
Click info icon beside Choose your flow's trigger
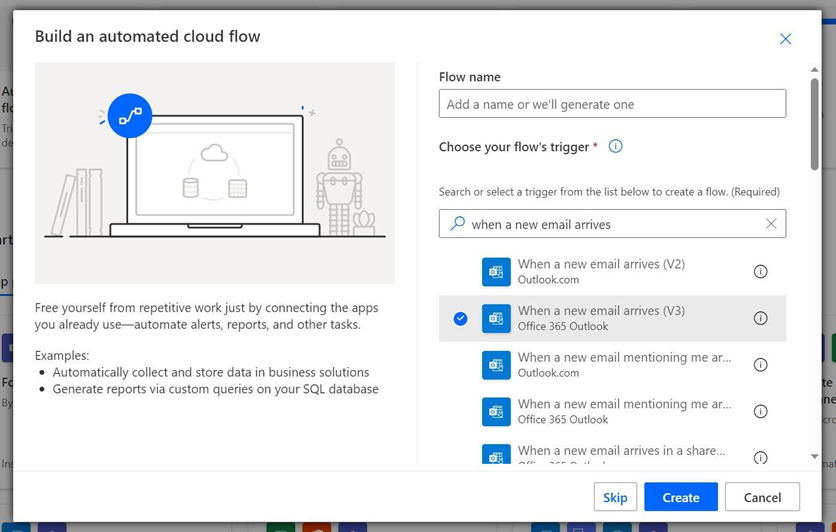(x=615, y=146)
